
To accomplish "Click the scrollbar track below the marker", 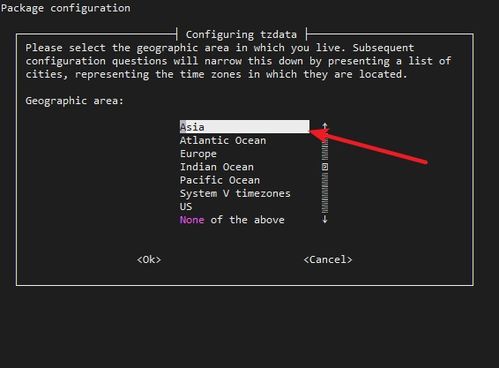I will (x=325, y=193).
